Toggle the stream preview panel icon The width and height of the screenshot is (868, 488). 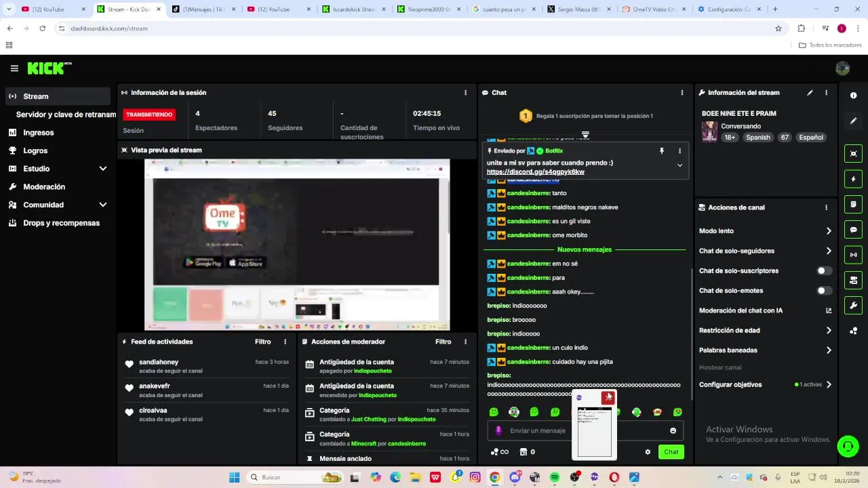click(853, 154)
